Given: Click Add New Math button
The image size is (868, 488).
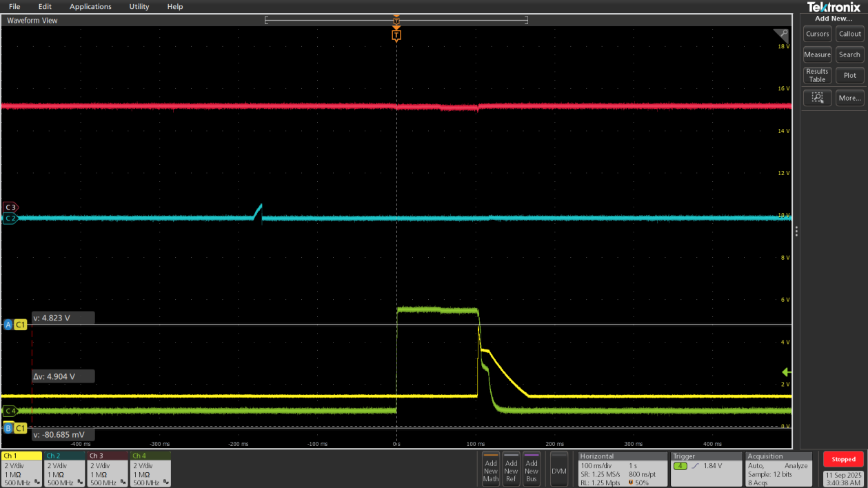Looking at the screenshot, I should click(x=491, y=469).
